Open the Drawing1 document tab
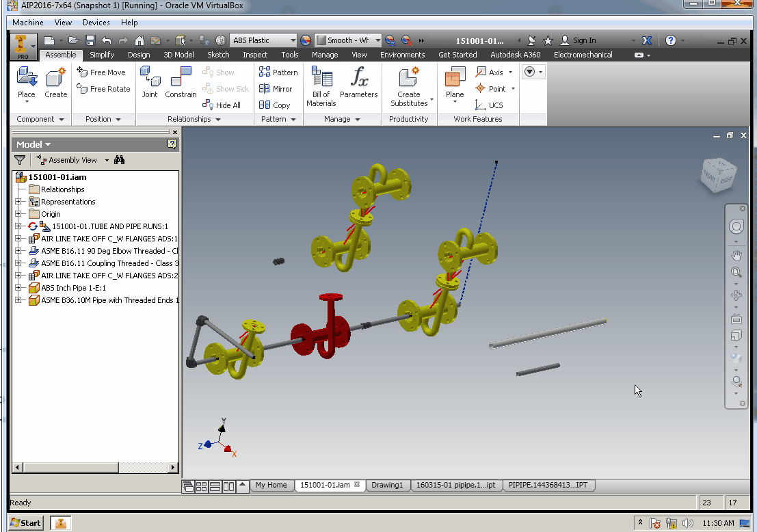This screenshot has height=532, width=757. tap(388, 485)
